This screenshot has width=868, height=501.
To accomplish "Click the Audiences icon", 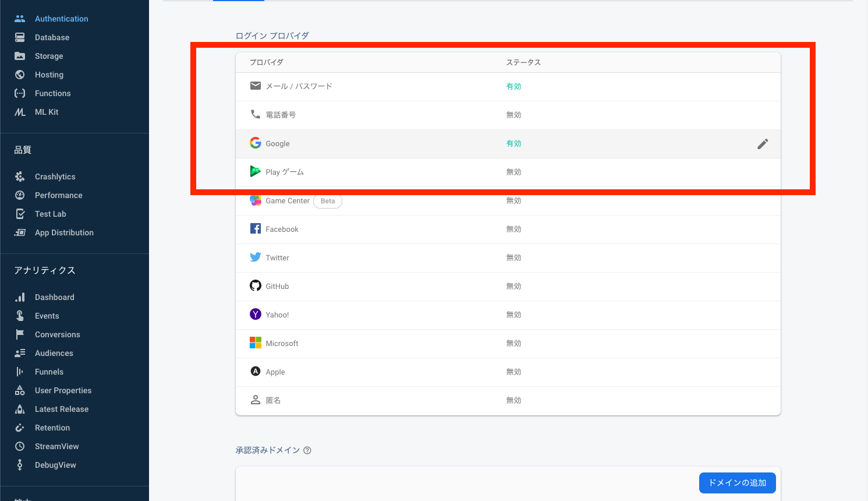I will tap(20, 353).
